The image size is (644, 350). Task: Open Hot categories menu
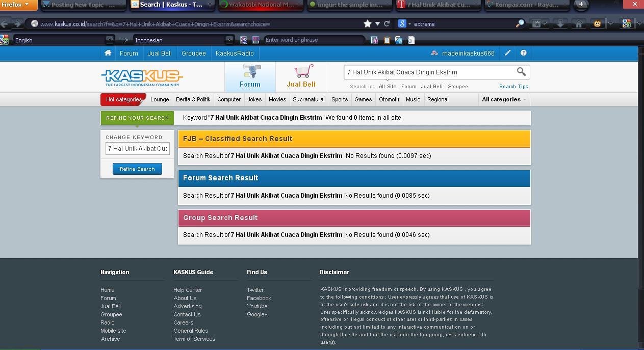[123, 99]
